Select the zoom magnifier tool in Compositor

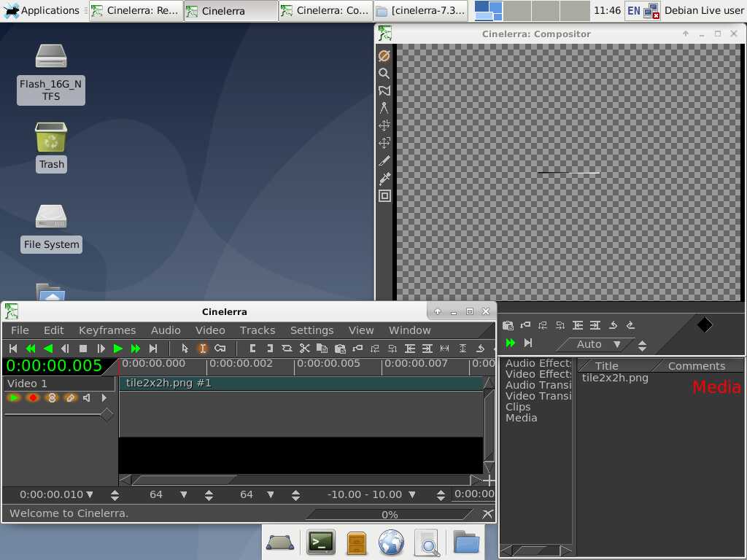384,73
